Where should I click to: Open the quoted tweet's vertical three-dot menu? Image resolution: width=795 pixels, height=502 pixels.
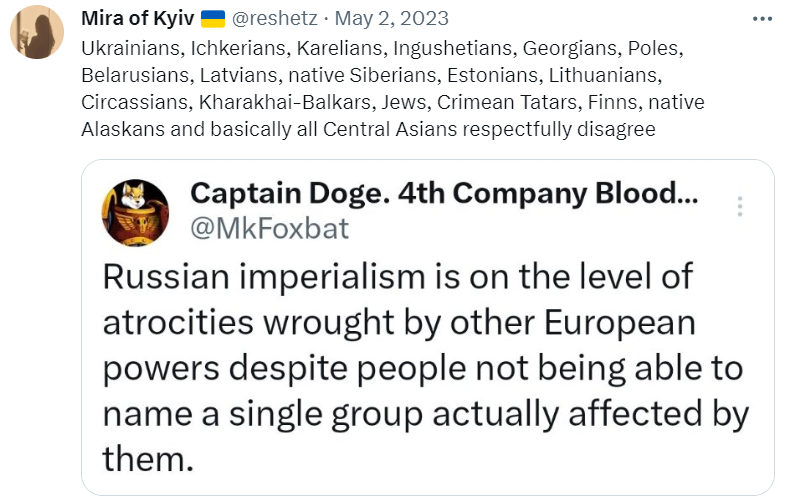740,207
